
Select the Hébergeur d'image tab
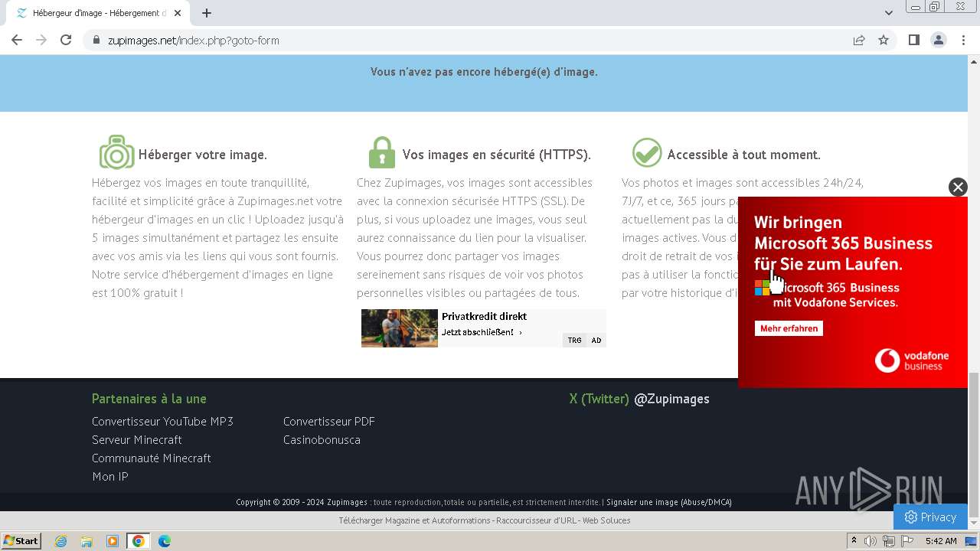tap(98, 13)
